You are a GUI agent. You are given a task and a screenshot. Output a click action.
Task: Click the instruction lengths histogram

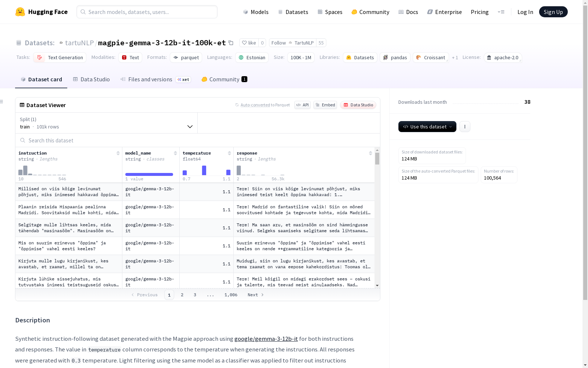point(42,170)
